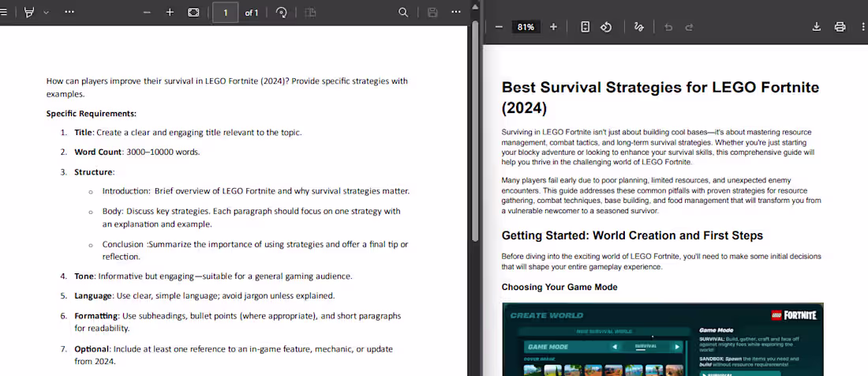Click the left viewer vertical scrollbar thumb
The height and width of the screenshot is (376, 868).
(474, 130)
